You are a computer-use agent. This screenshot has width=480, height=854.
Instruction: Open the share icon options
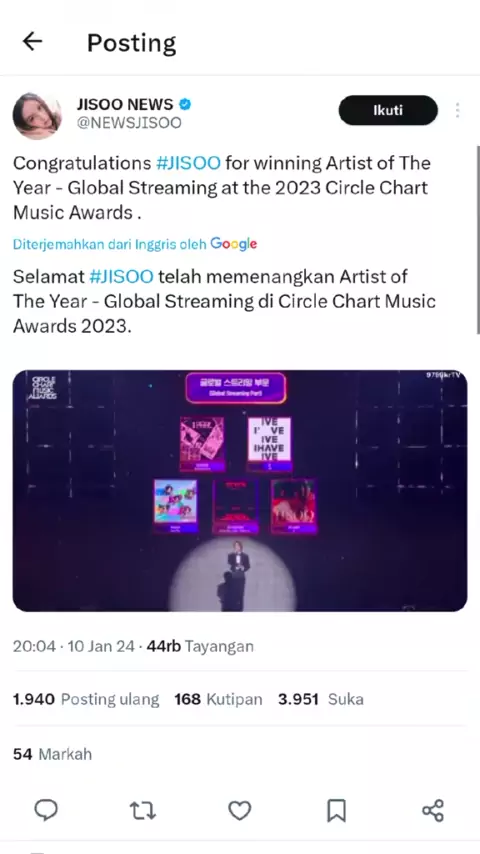pos(433,810)
